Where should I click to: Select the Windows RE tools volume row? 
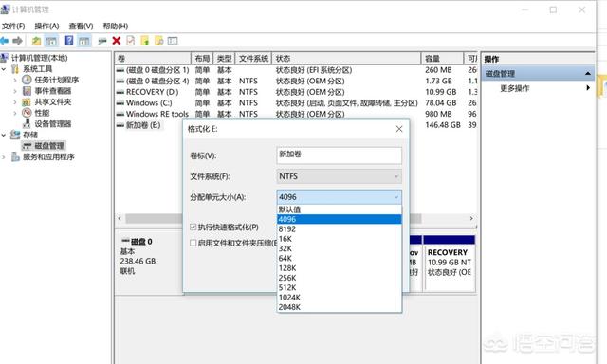tap(297, 114)
